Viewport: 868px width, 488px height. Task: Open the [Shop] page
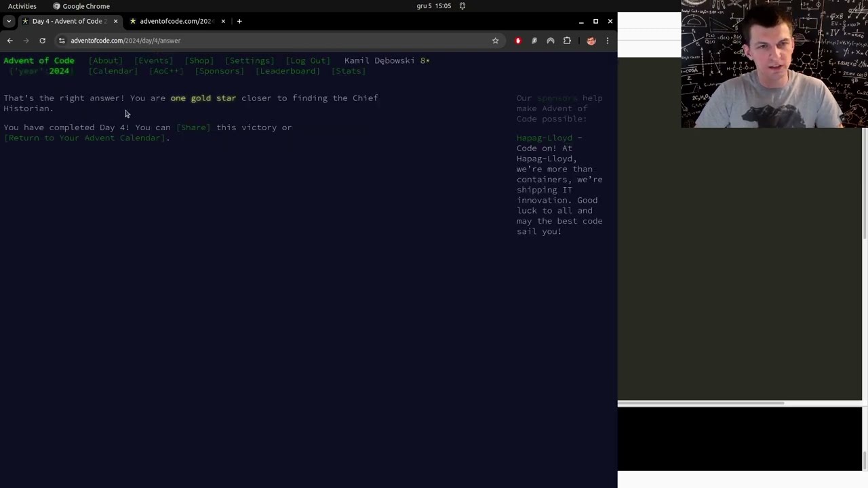199,60
